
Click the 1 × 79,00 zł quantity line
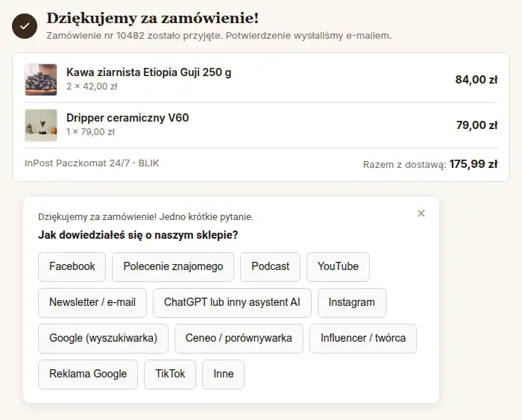90,132
